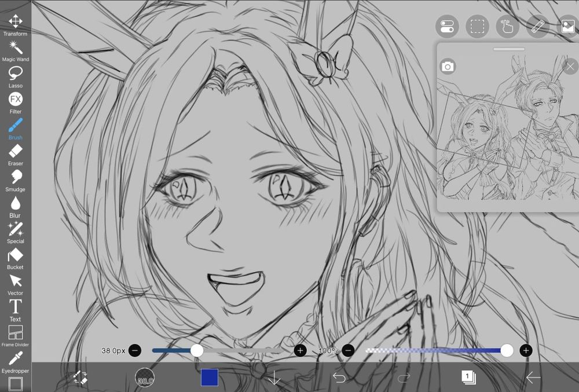Decrease opacity with minus button
Viewport: 579px width, 392px height.
348,350
